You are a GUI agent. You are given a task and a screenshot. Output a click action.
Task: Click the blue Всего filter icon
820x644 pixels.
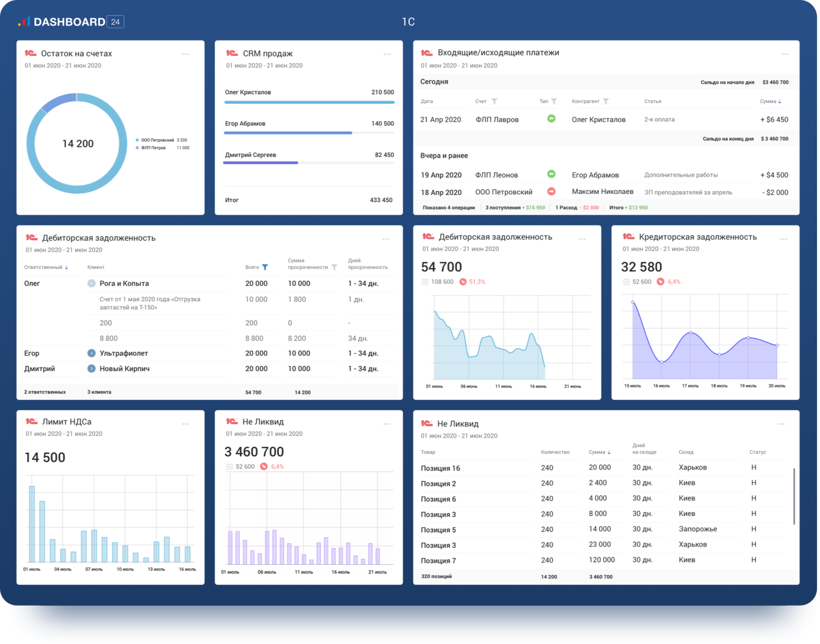click(265, 267)
